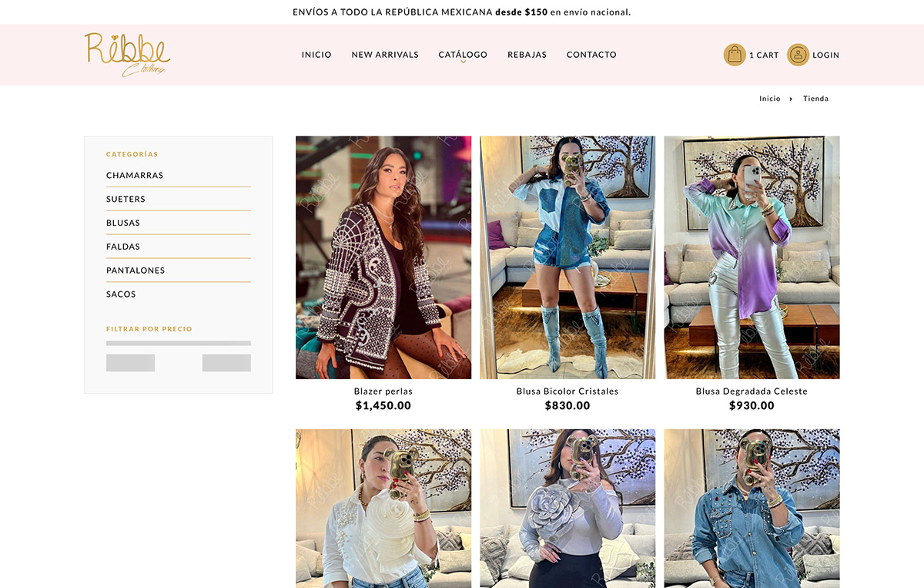The image size is (924, 588).
Task: Click the Categorías heading
Action: [x=132, y=154]
